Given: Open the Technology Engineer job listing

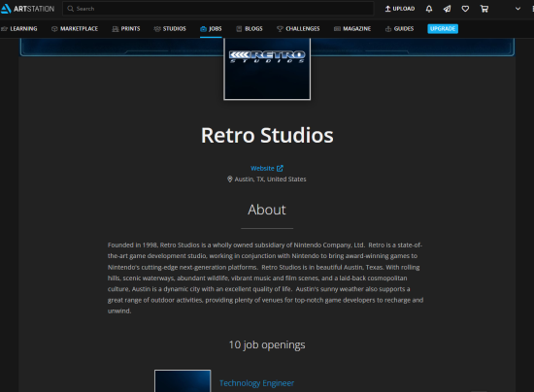Looking at the screenshot, I should tap(256, 383).
